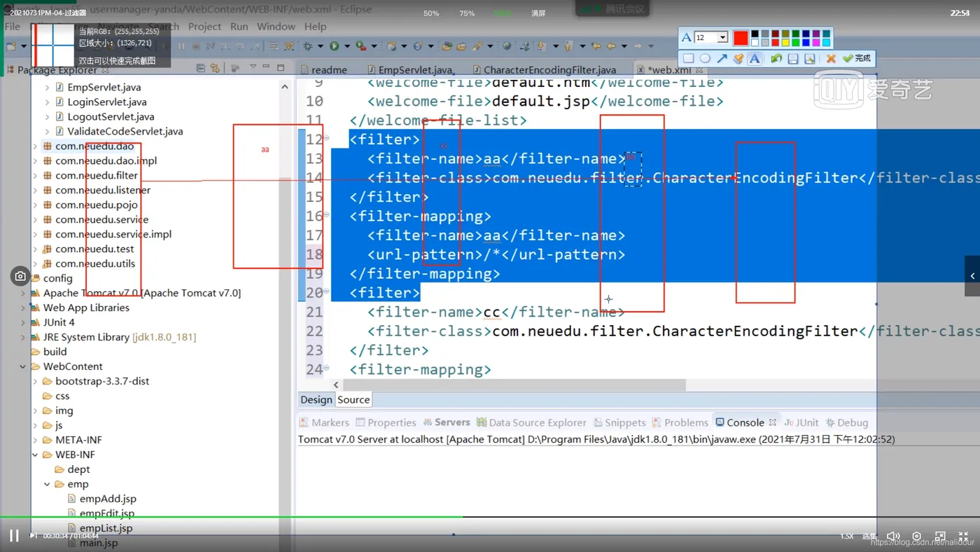Click the green Run toolbar button

(335, 46)
